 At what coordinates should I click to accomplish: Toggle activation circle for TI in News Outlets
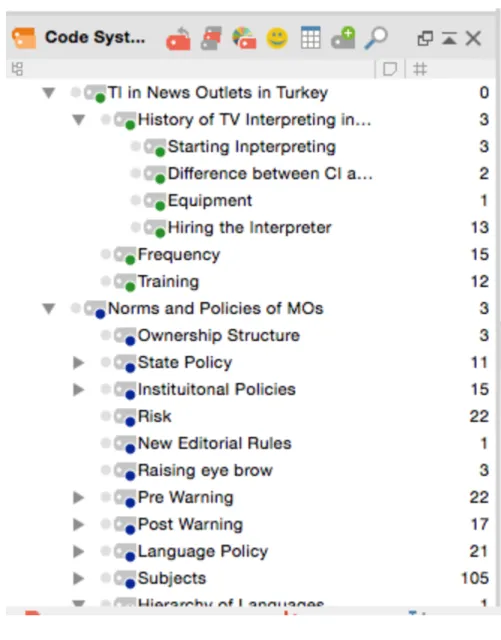tap(76, 92)
